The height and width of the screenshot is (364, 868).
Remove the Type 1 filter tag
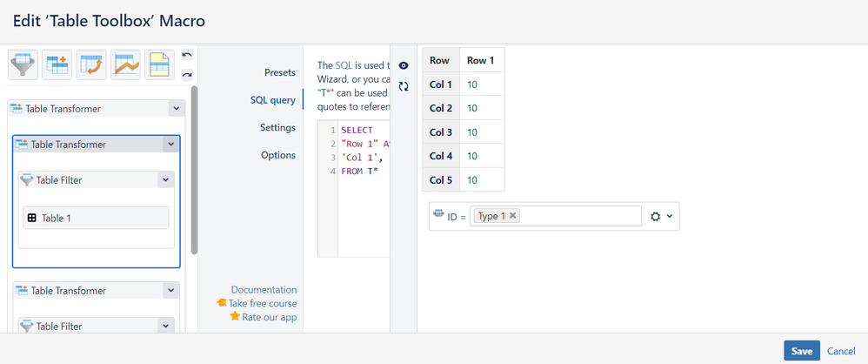pos(513,216)
